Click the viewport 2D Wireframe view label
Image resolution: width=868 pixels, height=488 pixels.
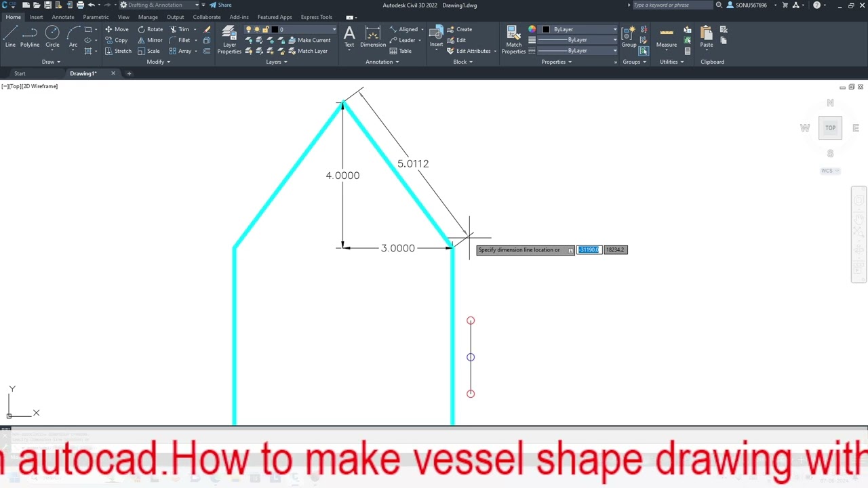(x=41, y=86)
